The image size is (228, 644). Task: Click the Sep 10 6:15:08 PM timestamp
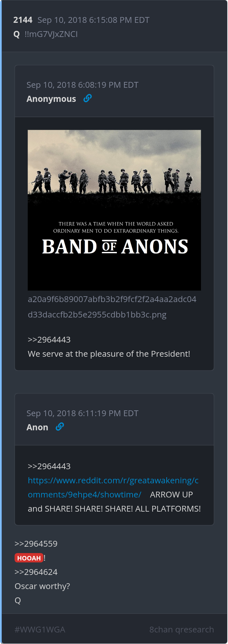pos(93,20)
